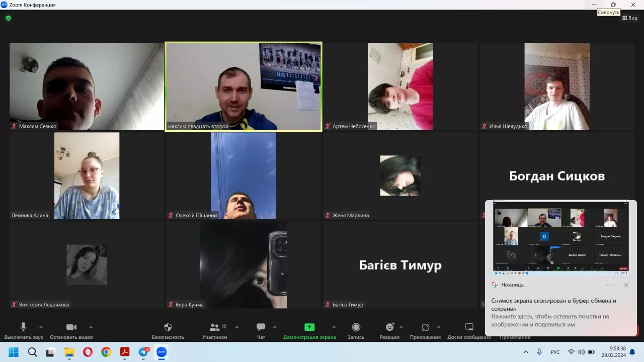Expand chat options arrow beside Чат
Viewport: 644px width, 362px height.
pyautogui.click(x=275, y=327)
